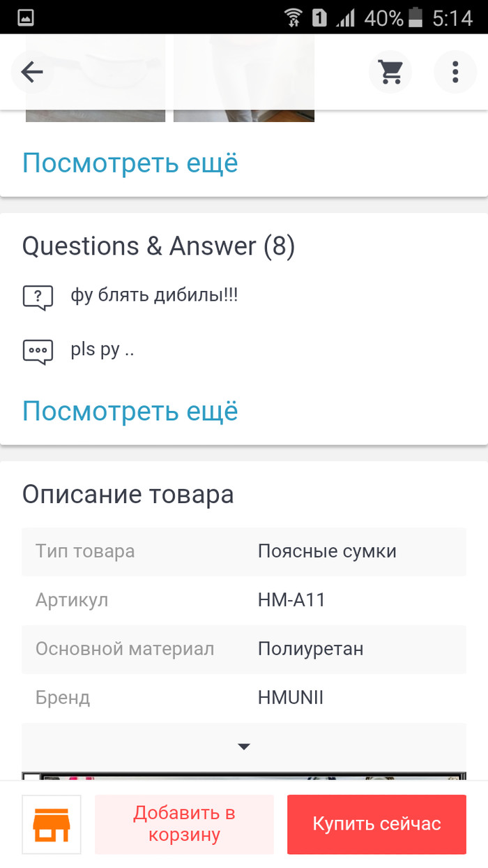Screen dimensions: 488x868
Task: Tap the "Бренд" HMUNII row
Action: pyautogui.click(x=244, y=698)
